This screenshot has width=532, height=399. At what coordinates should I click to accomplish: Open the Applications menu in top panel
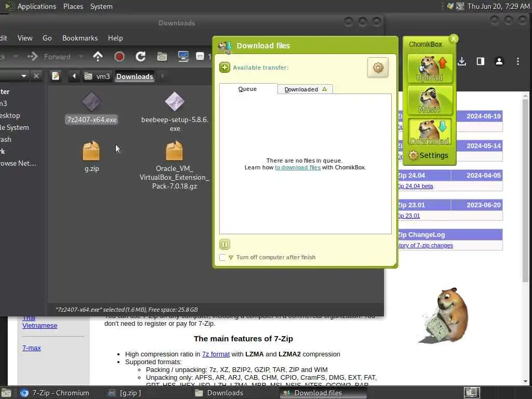37,6
